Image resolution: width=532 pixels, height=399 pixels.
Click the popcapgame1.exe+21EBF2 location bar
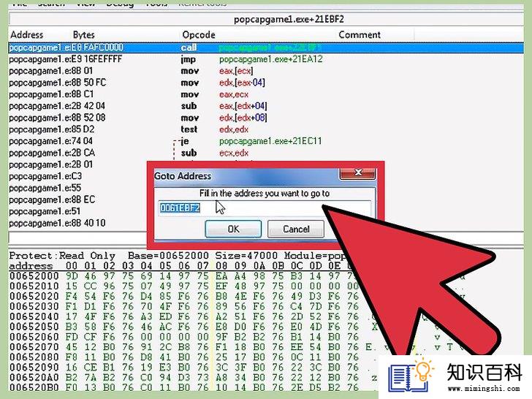pyautogui.click(x=266, y=19)
